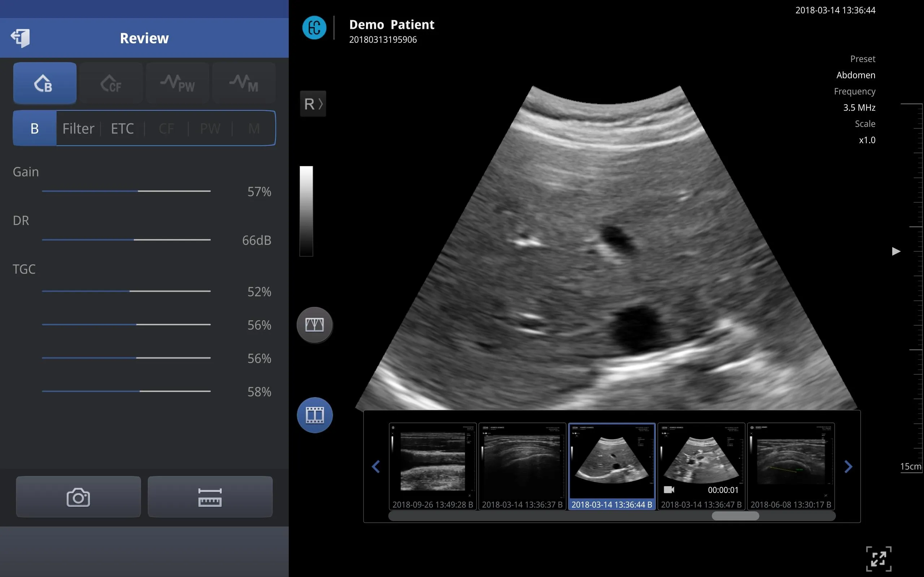Exit Review via the door icon

(x=20, y=38)
